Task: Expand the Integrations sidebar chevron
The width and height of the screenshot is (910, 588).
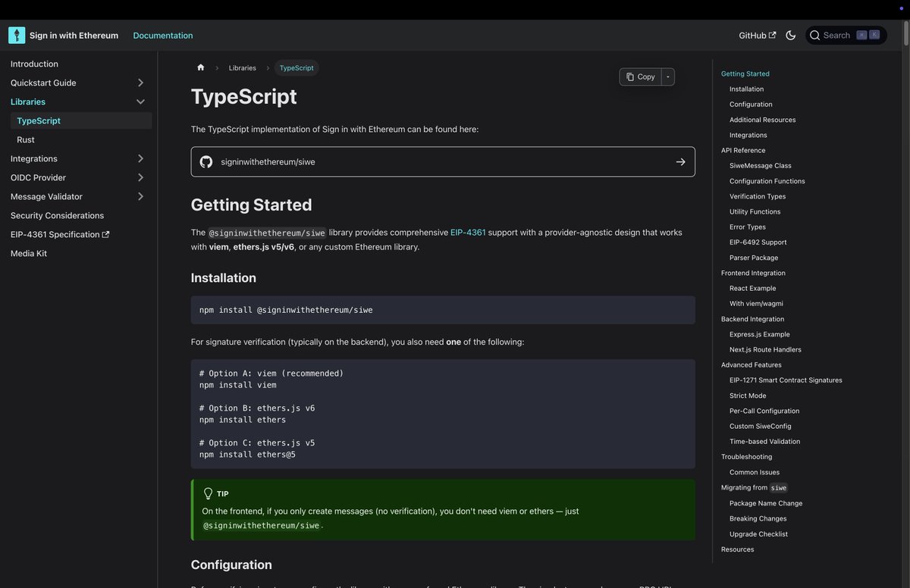Action: 140,158
